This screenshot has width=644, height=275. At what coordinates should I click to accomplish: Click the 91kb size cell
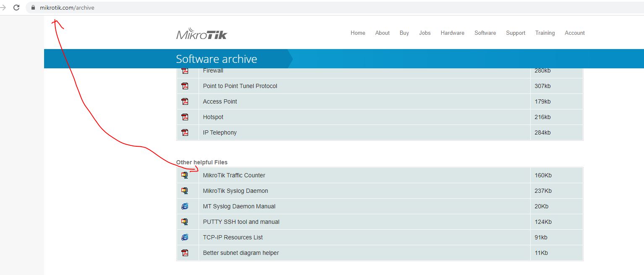click(541, 237)
